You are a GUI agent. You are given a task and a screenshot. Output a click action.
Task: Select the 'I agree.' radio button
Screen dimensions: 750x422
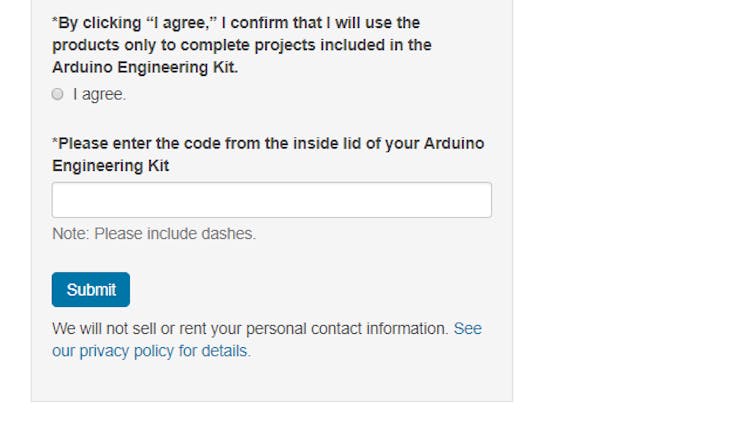(58, 94)
